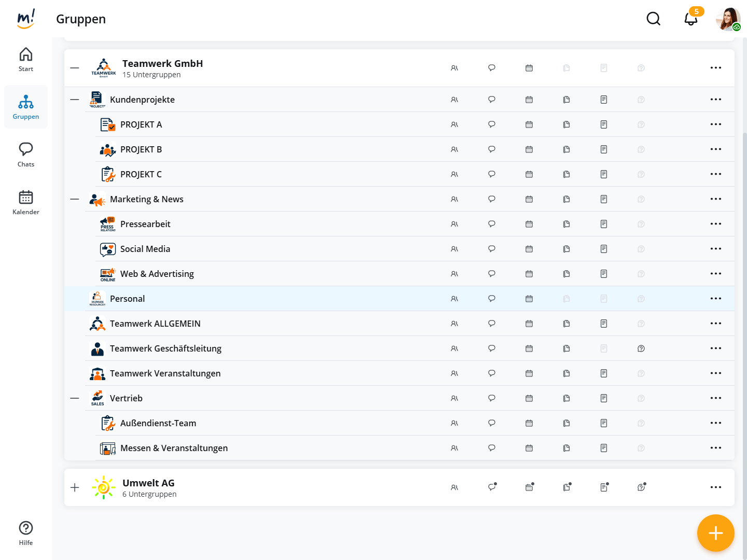This screenshot has height=560, width=747.
Task: Collapse the Teamwerk GmbH group
Action: click(75, 68)
